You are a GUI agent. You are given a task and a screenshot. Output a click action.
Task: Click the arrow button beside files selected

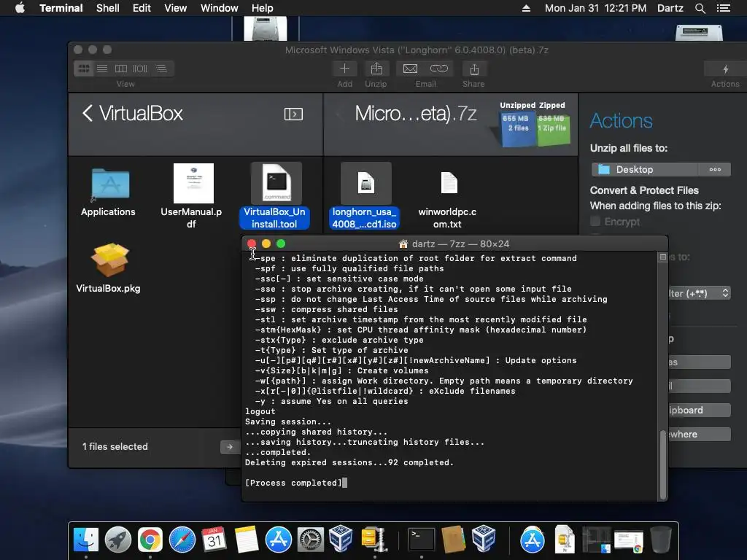coord(230,447)
